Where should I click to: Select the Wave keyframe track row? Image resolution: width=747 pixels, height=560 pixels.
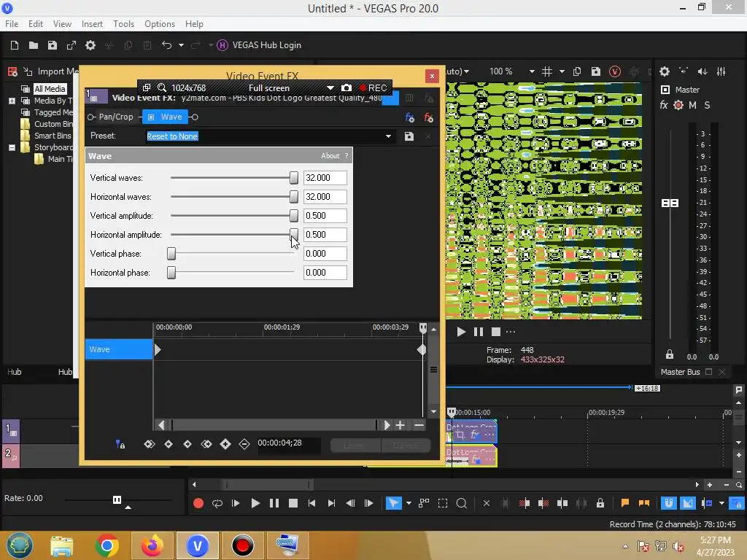point(119,349)
